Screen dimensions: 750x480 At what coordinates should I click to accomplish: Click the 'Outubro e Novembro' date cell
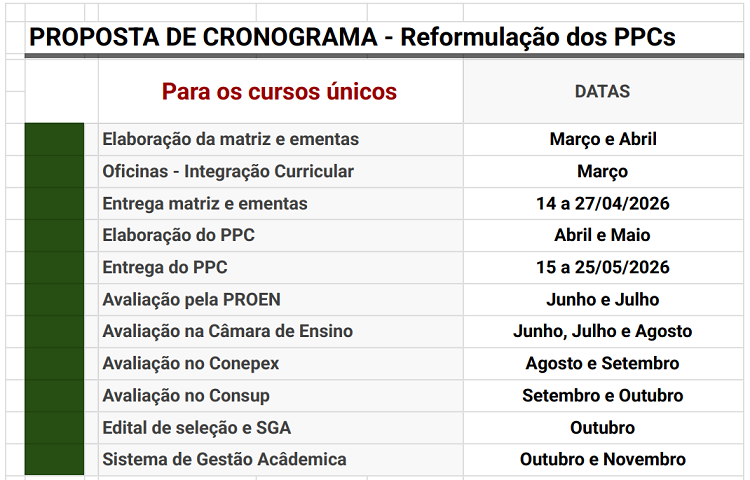[602, 460]
